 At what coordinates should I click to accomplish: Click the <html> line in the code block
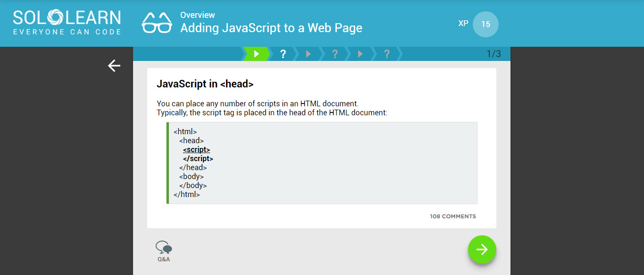pyautogui.click(x=185, y=132)
